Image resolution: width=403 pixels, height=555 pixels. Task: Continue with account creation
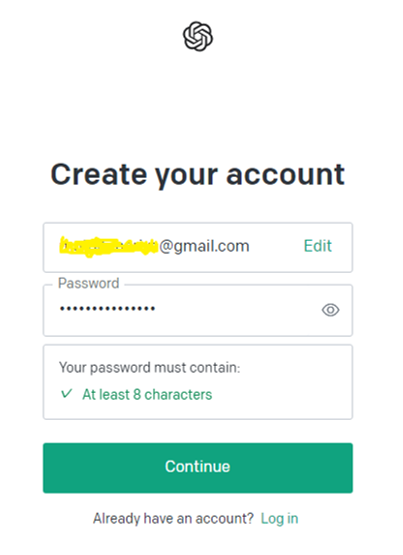(198, 468)
